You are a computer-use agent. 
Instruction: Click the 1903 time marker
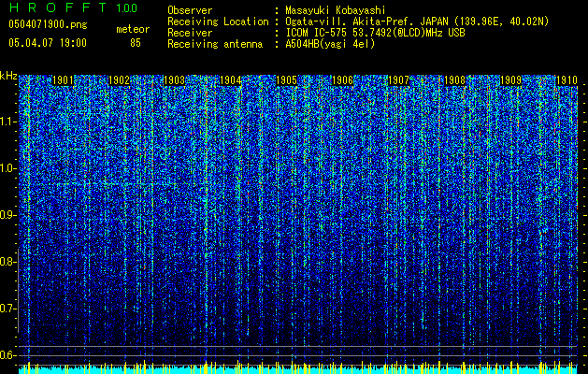(x=175, y=80)
